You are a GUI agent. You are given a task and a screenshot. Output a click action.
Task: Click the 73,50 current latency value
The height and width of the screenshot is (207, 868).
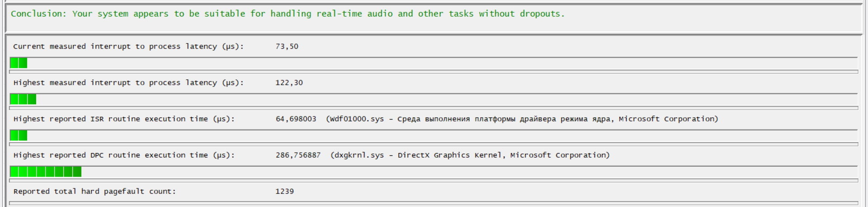[287, 46]
